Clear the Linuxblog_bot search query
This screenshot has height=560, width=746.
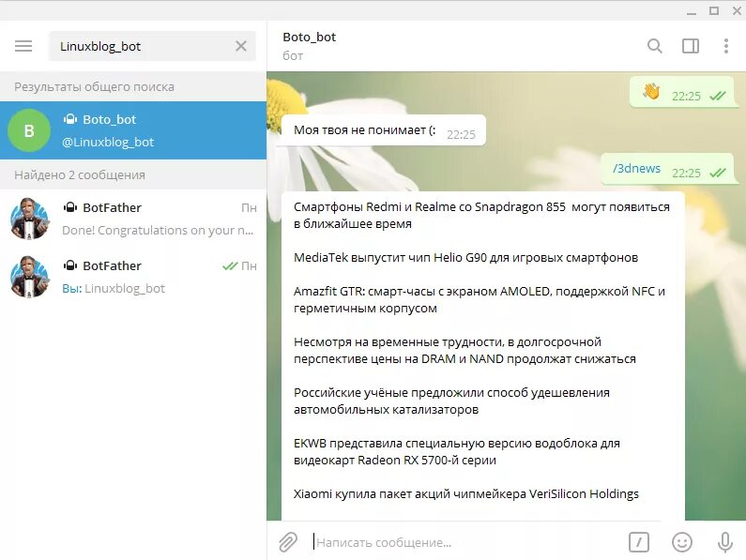(x=241, y=46)
